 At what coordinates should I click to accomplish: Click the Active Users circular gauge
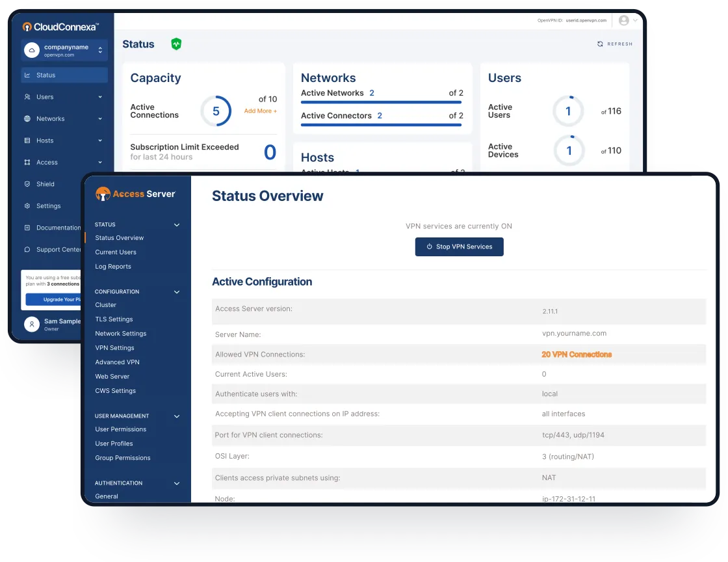point(568,111)
